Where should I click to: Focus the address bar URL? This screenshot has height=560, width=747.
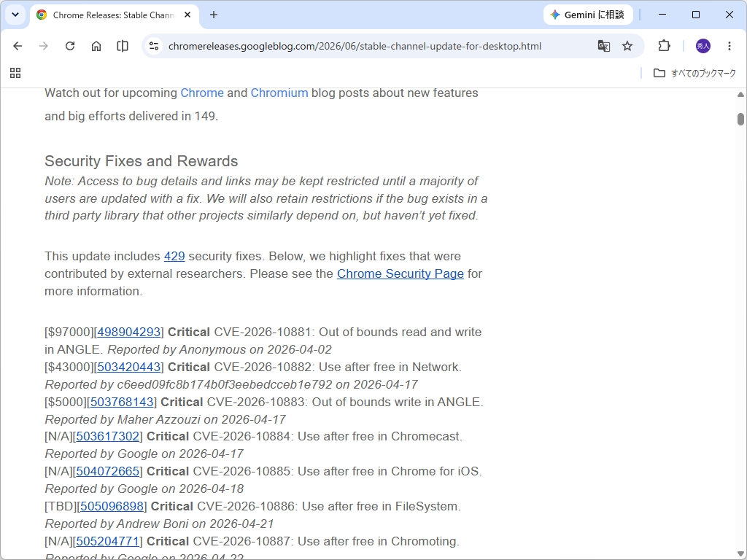click(355, 46)
